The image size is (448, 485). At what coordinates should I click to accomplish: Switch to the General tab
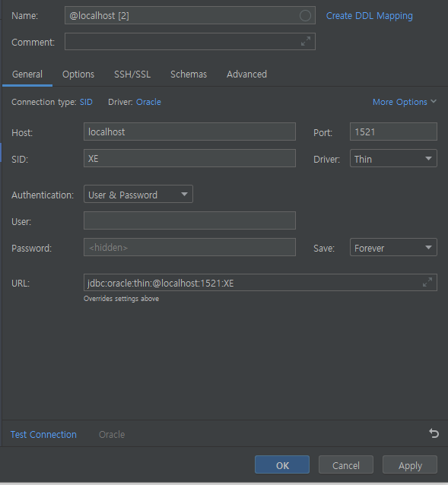27,74
